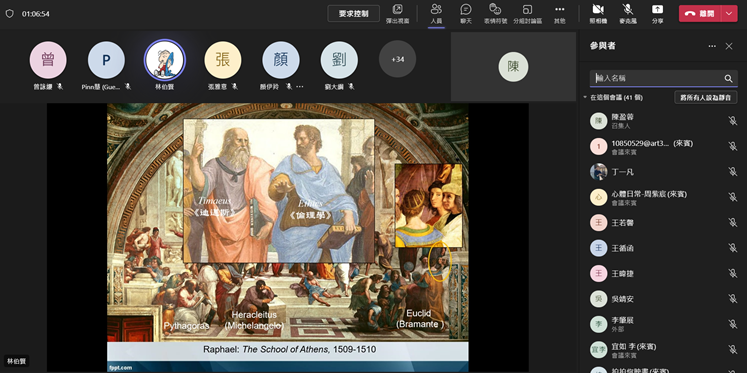Select participant 王暐捷 in the list
747x373 pixels.
point(662,273)
